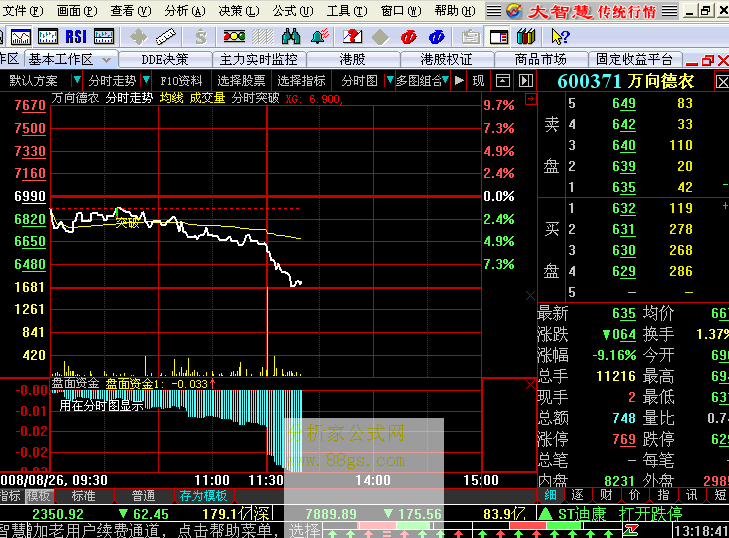Select the 逐 tab in quote panel
729x538 pixels.
pyautogui.click(x=578, y=495)
